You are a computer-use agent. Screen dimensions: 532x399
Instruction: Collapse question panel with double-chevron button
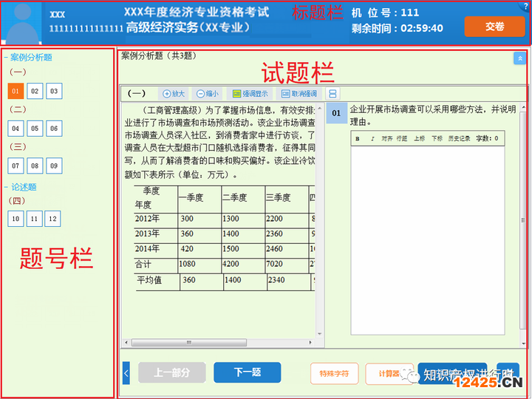coord(519,58)
